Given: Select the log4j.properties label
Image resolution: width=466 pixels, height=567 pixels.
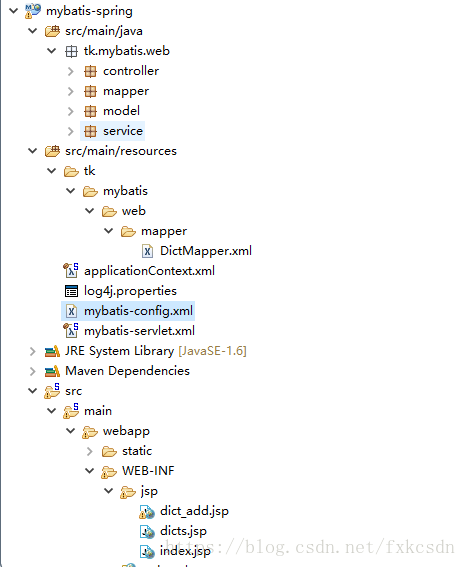Looking at the screenshot, I should coord(130,291).
